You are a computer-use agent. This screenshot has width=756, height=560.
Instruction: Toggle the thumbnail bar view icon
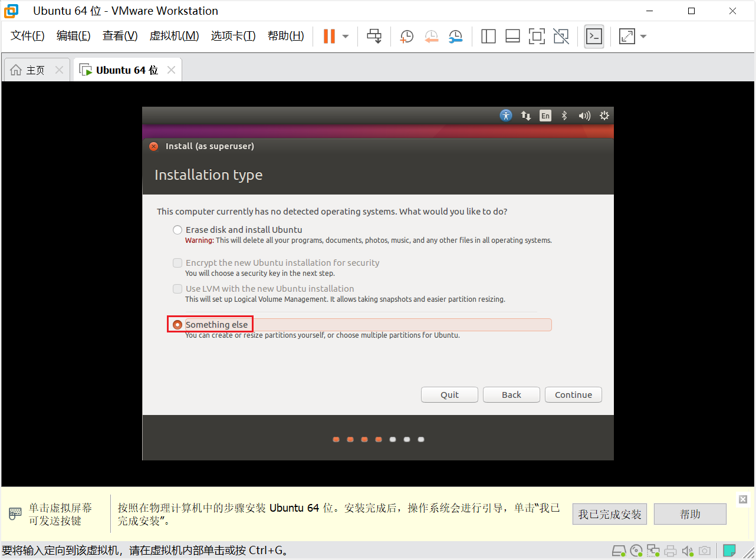pos(512,37)
